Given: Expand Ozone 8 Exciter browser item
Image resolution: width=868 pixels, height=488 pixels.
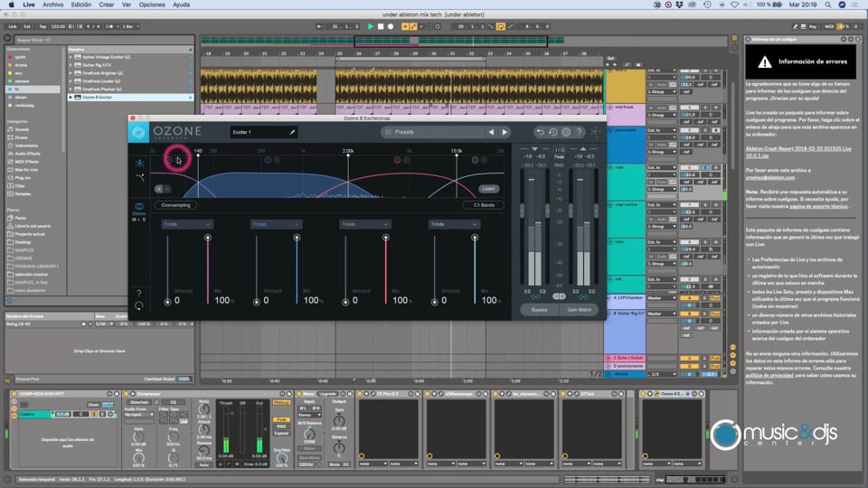Looking at the screenshot, I should point(71,98).
